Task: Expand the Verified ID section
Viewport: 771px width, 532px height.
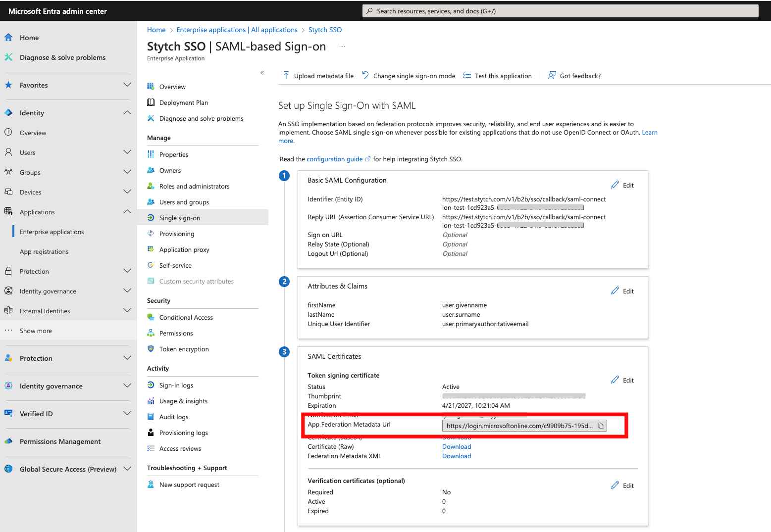Action: (x=127, y=414)
